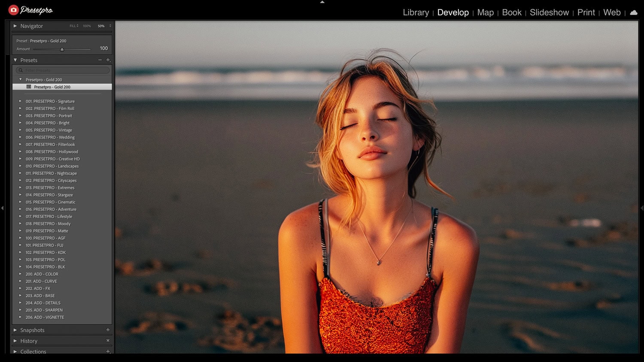Clear history with the X icon
The image size is (644, 362).
[x=108, y=340]
